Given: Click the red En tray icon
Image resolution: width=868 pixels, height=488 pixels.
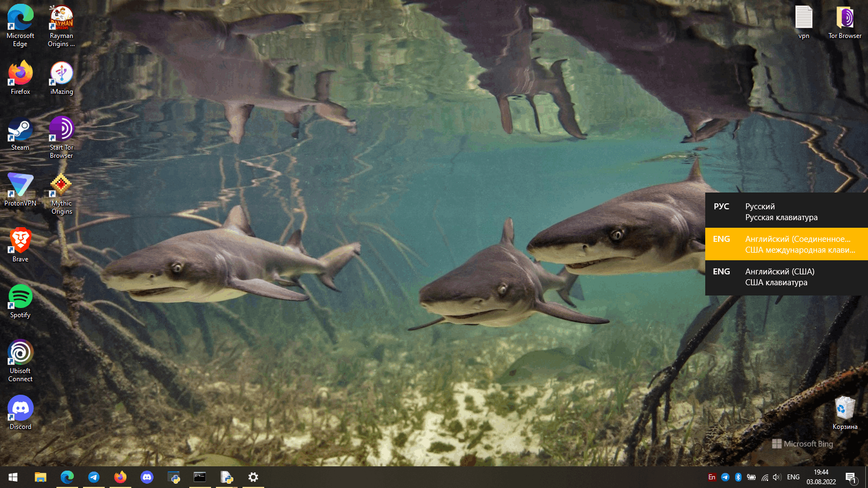Looking at the screenshot, I should pos(712,477).
